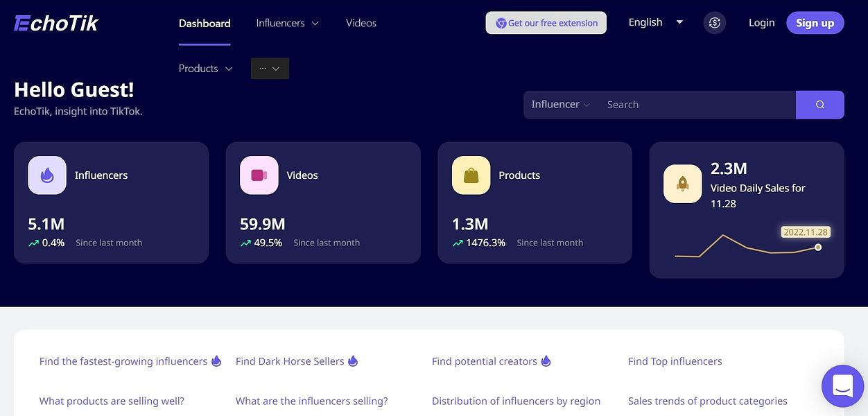Open the chat support bubble

click(x=842, y=385)
